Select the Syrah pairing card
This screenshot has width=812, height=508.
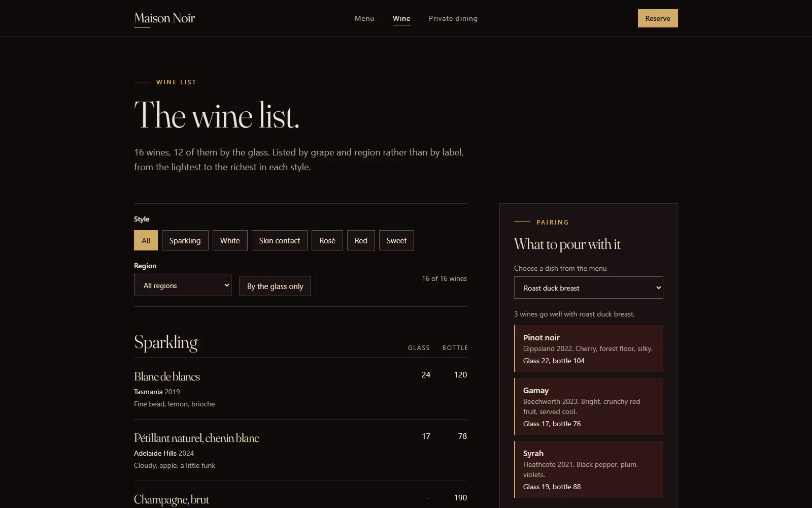[589, 469]
